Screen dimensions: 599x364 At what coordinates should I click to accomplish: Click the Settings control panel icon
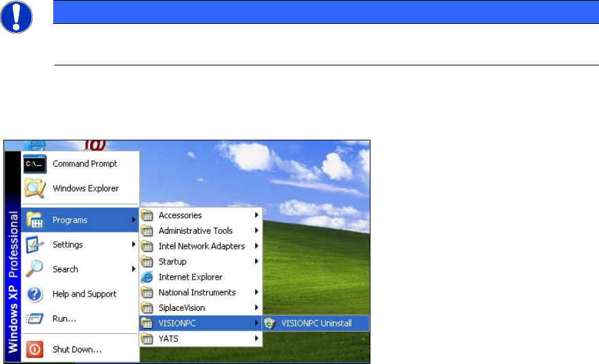(35, 245)
